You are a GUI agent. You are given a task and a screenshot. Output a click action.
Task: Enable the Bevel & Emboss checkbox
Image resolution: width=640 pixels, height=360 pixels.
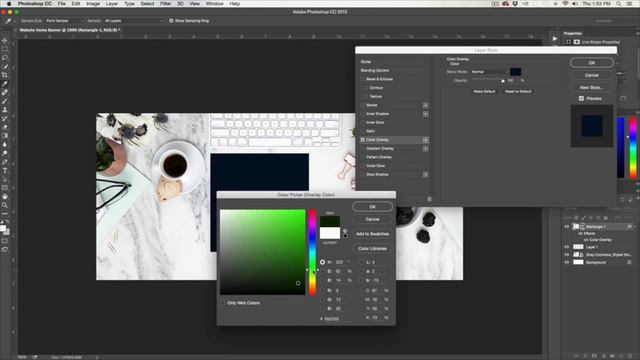362,79
